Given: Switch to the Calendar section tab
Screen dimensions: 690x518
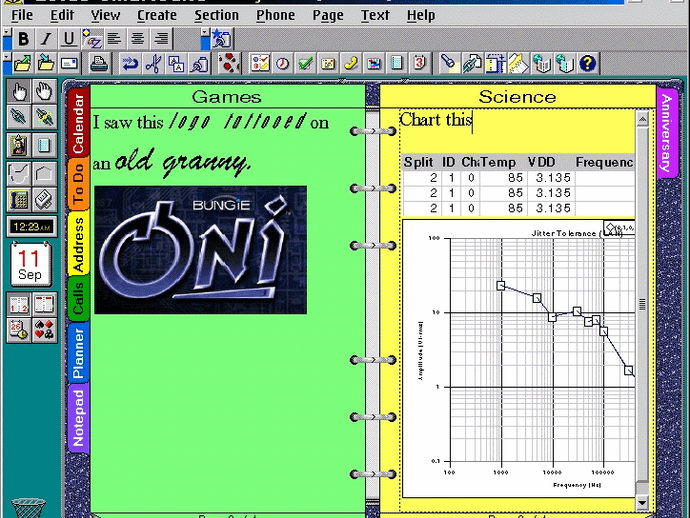Looking at the screenshot, I should [78, 123].
